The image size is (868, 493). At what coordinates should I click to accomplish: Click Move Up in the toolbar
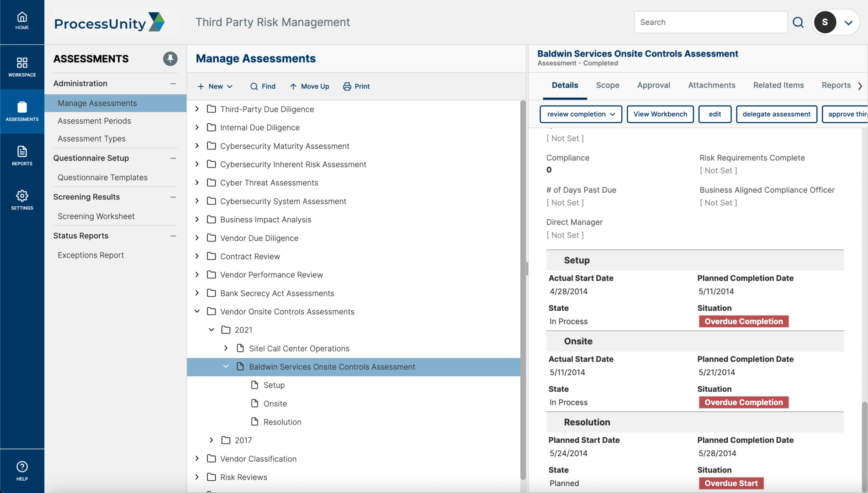tap(309, 86)
